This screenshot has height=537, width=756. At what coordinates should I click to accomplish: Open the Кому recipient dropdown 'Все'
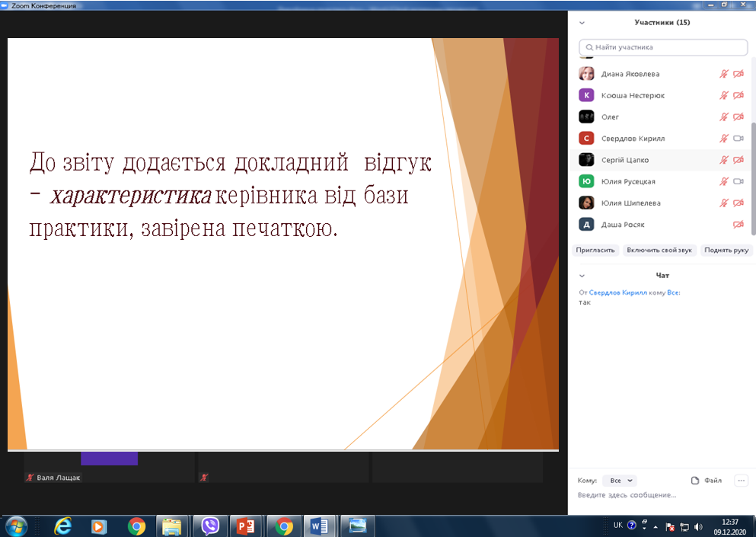tap(619, 481)
